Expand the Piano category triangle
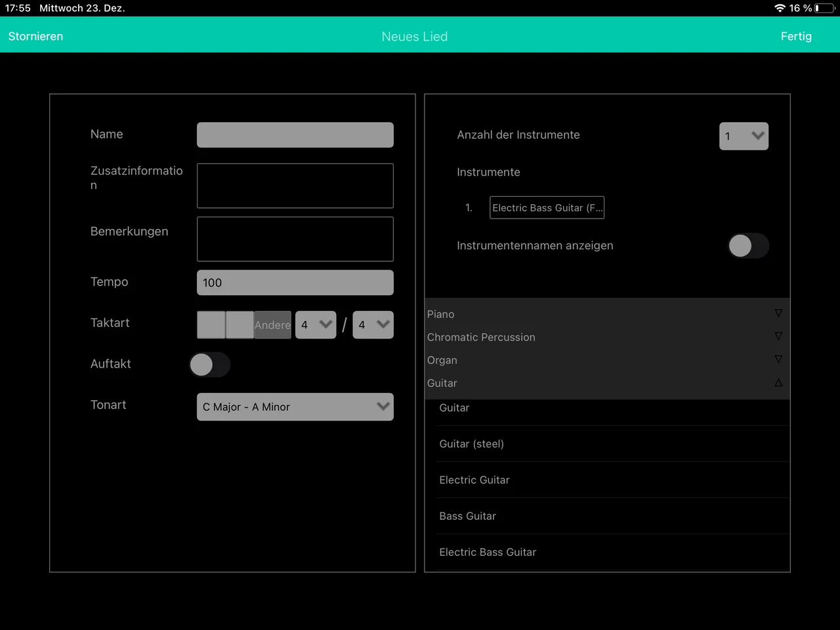This screenshot has height=630, width=840. (x=778, y=314)
